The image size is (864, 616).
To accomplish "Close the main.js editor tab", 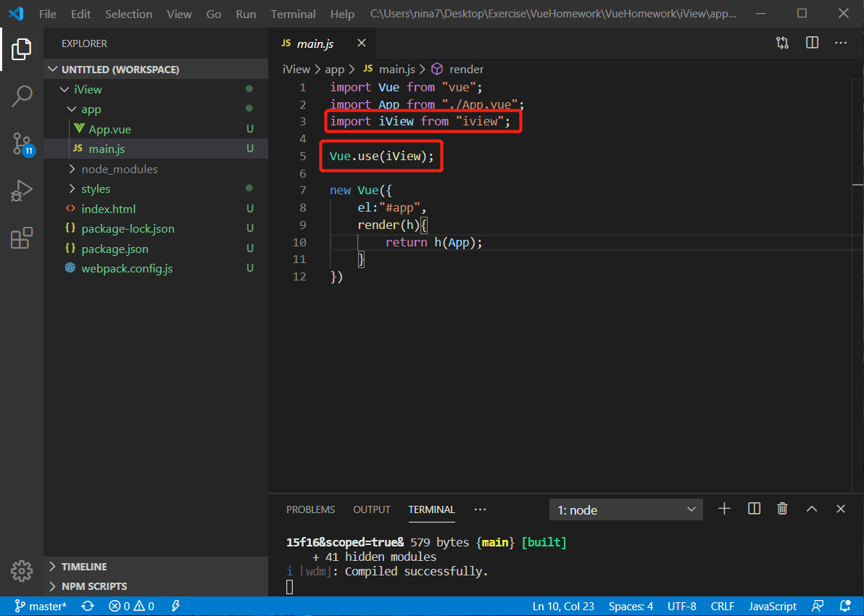I will click(x=362, y=43).
